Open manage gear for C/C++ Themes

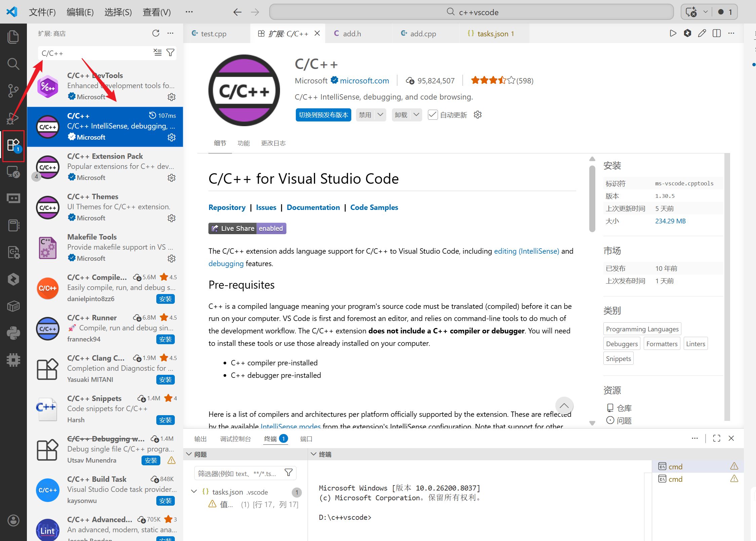click(x=171, y=218)
